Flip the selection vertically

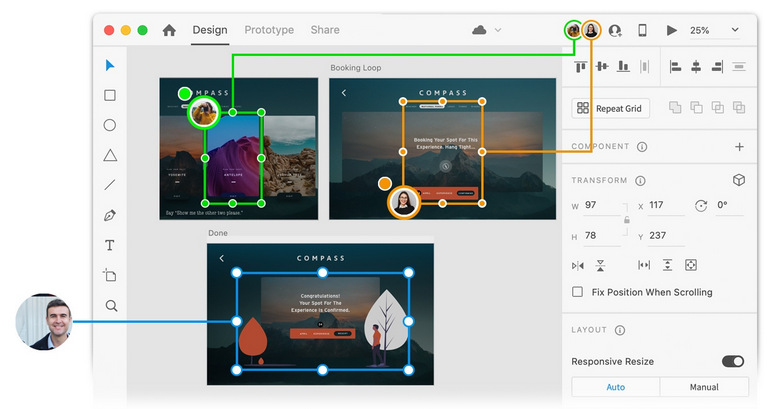[x=600, y=266]
